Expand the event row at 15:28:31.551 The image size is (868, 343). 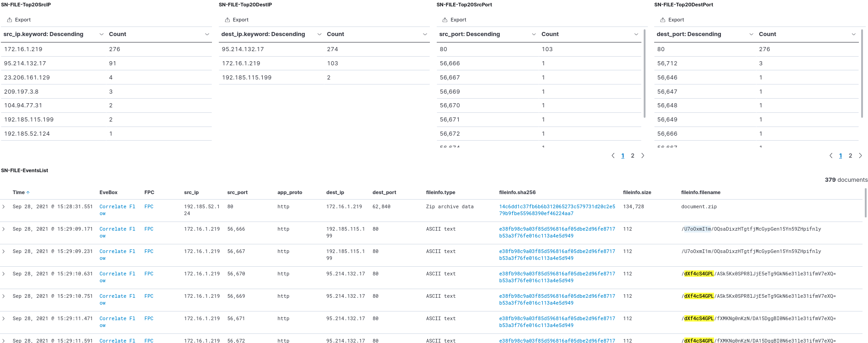[4, 207]
